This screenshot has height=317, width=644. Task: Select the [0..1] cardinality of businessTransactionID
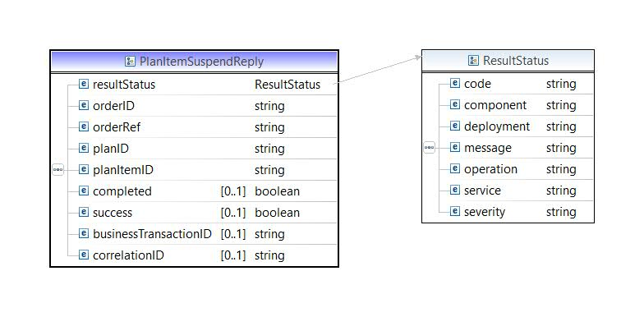(233, 234)
